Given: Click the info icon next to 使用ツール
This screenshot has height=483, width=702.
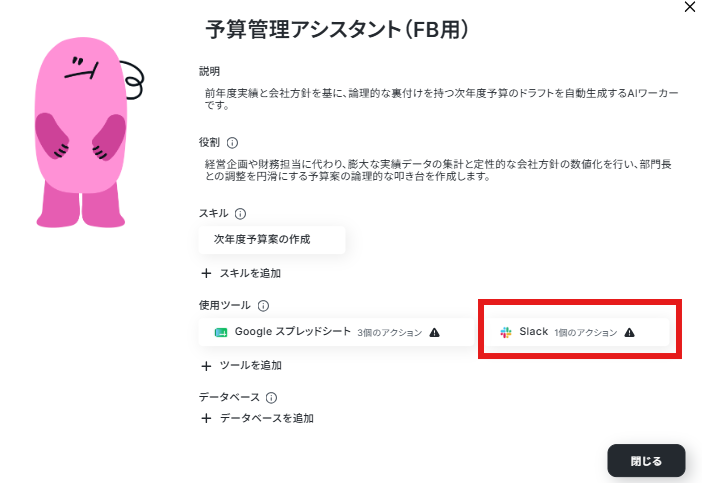Looking at the screenshot, I should (x=263, y=306).
